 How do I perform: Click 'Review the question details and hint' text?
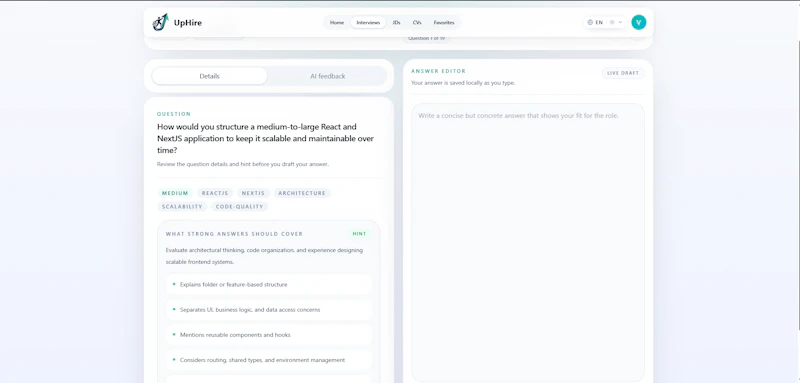243,164
